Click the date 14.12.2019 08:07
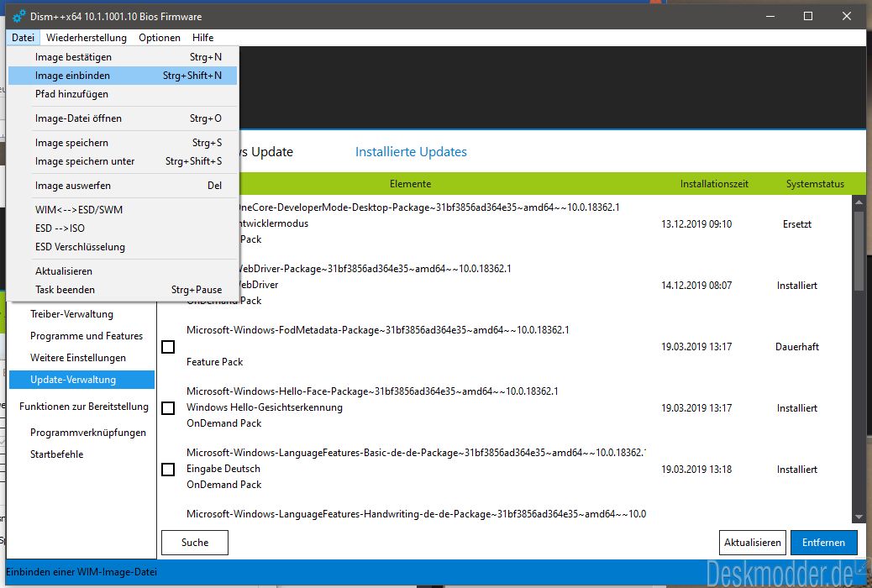 [696, 286]
